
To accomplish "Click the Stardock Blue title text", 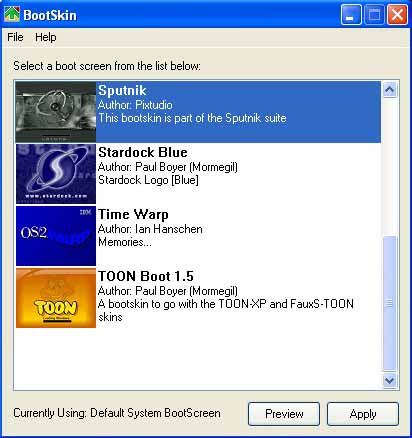I will click(x=143, y=152).
